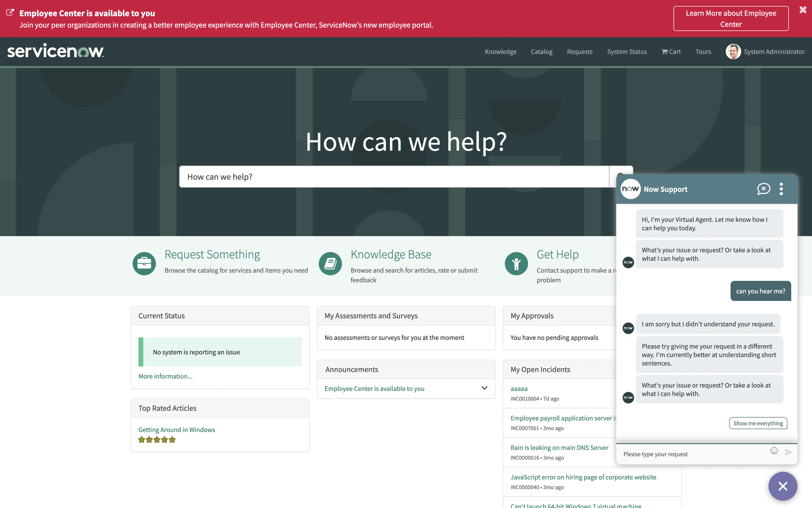Dismiss the Employee Center banner

pyautogui.click(x=803, y=9)
